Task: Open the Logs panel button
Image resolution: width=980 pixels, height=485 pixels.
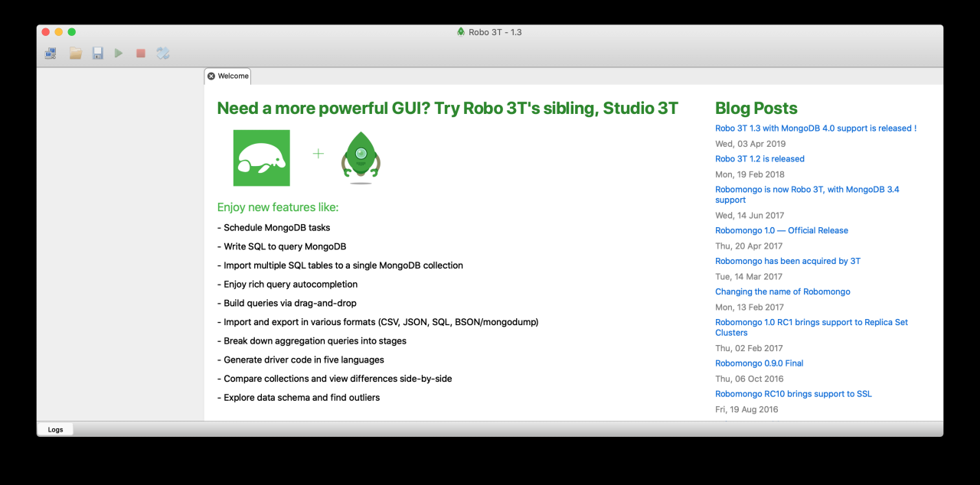Action: pyautogui.click(x=55, y=430)
